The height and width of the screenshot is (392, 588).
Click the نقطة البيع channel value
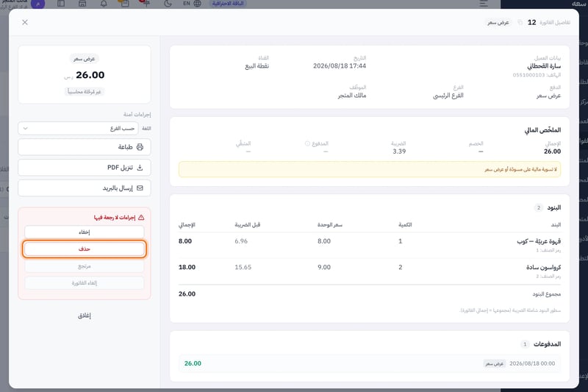[x=257, y=66]
